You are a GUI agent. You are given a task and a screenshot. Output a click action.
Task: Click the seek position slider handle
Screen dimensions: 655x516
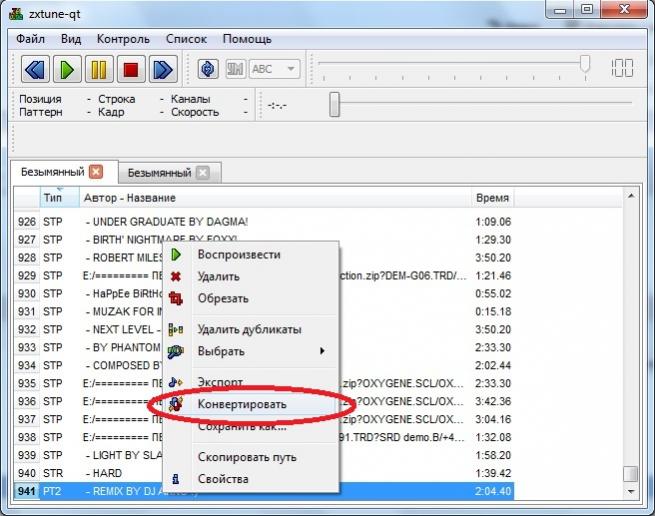tap(335, 103)
